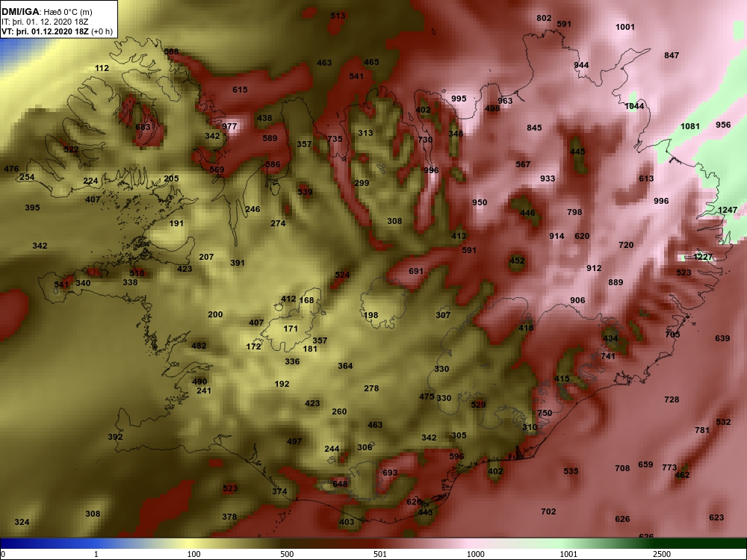
Task: Click the map value 497
Action: [x=294, y=441]
